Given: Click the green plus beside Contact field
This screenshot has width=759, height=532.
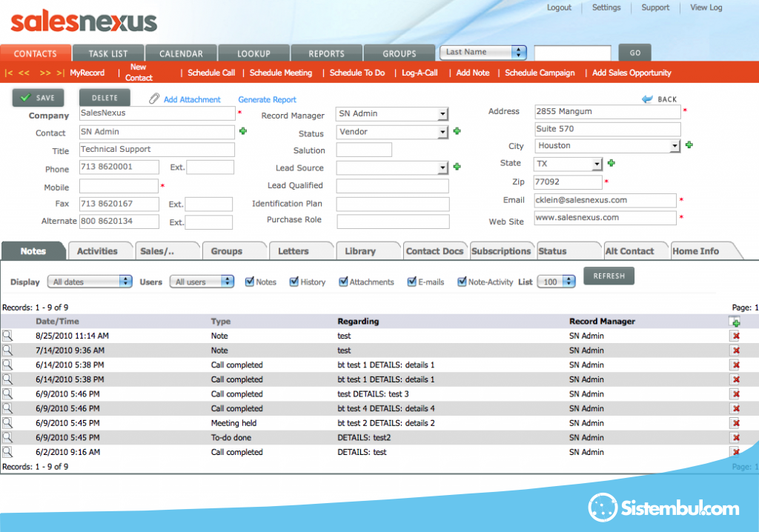Looking at the screenshot, I should [x=243, y=131].
